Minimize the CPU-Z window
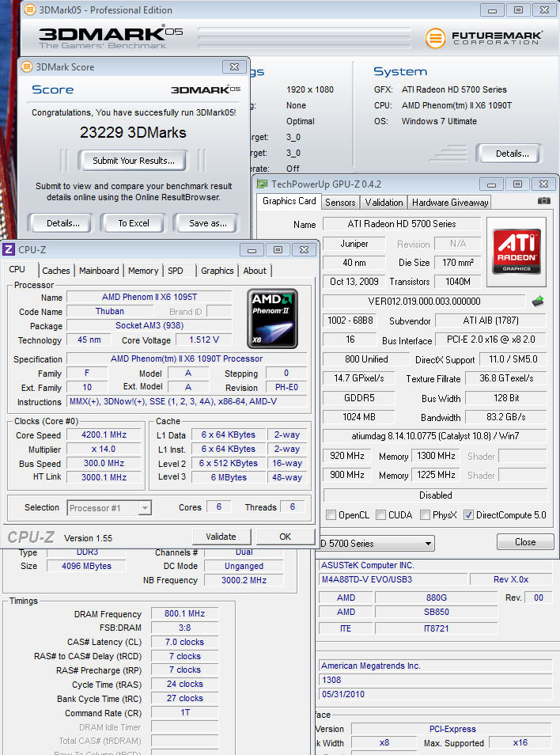560x755 pixels. 252,250
